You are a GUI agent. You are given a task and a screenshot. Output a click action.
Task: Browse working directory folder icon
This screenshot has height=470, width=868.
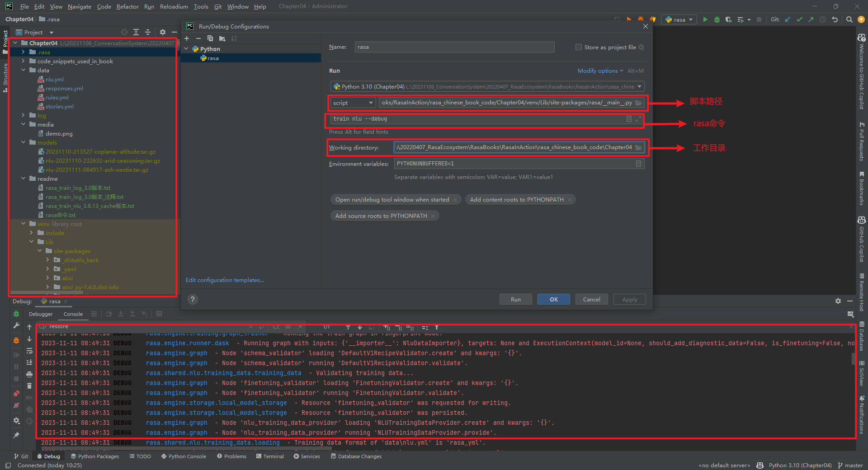(638, 147)
